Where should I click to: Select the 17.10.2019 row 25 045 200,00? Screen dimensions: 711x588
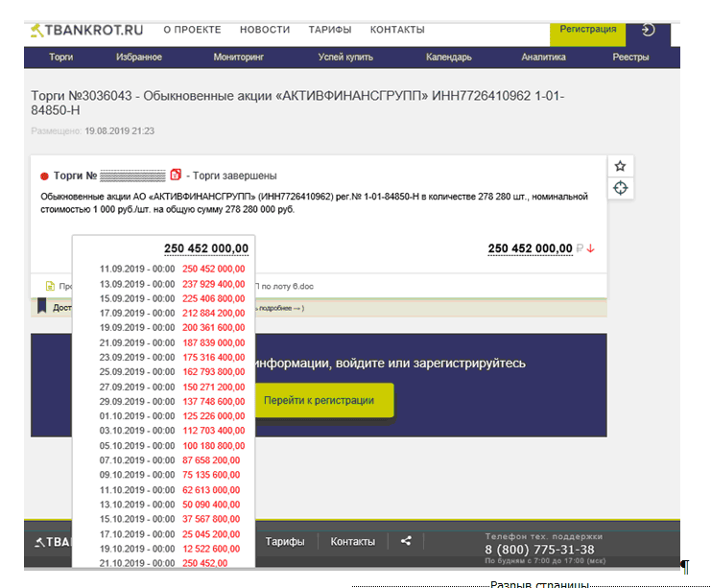[170, 534]
